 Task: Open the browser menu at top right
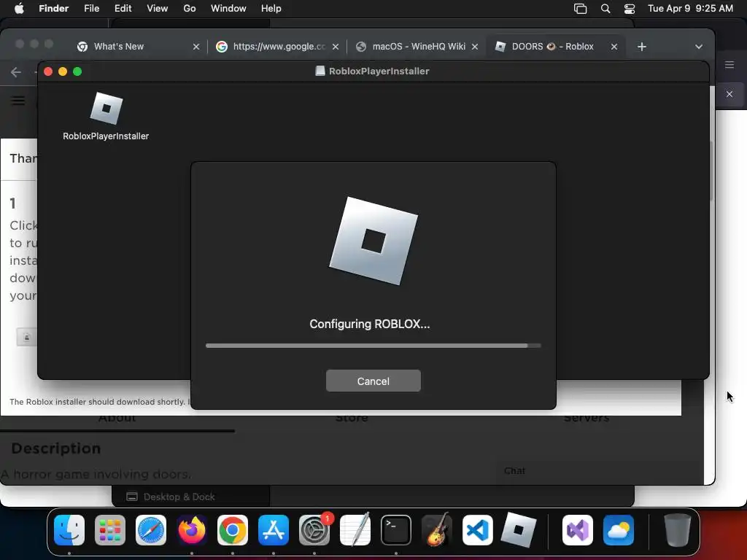pyautogui.click(x=729, y=65)
